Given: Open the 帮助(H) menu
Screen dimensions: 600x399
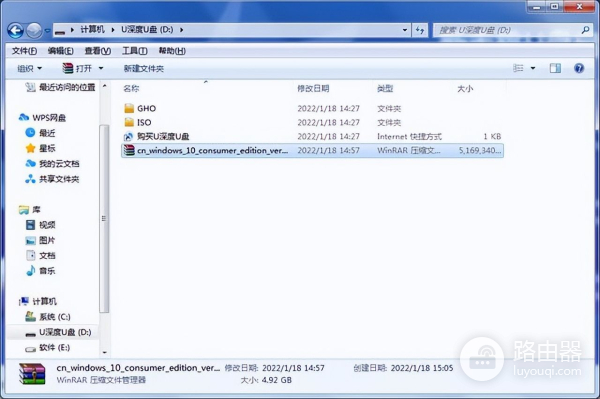Looking at the screenshot, I should point(172,51).
